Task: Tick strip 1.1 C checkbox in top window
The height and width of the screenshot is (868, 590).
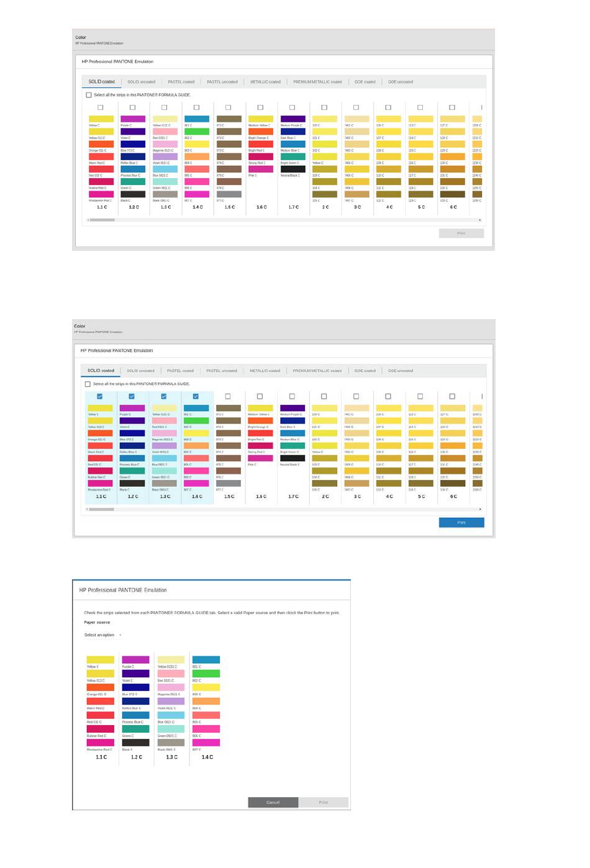Action: tap(101, 107)
